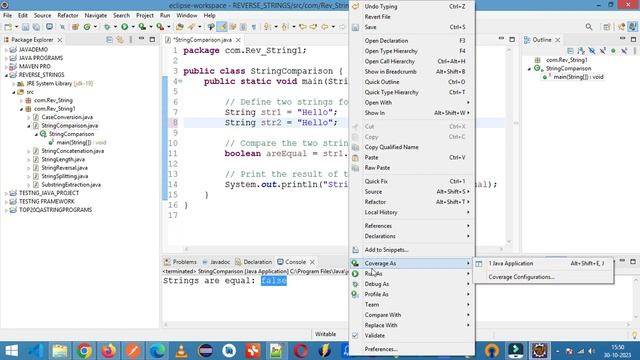The width and height of the screenshot is (640, 360).
Task: Close the StringComparison.java editor tab
Action: pyautogui.click(x=238, y=40)
